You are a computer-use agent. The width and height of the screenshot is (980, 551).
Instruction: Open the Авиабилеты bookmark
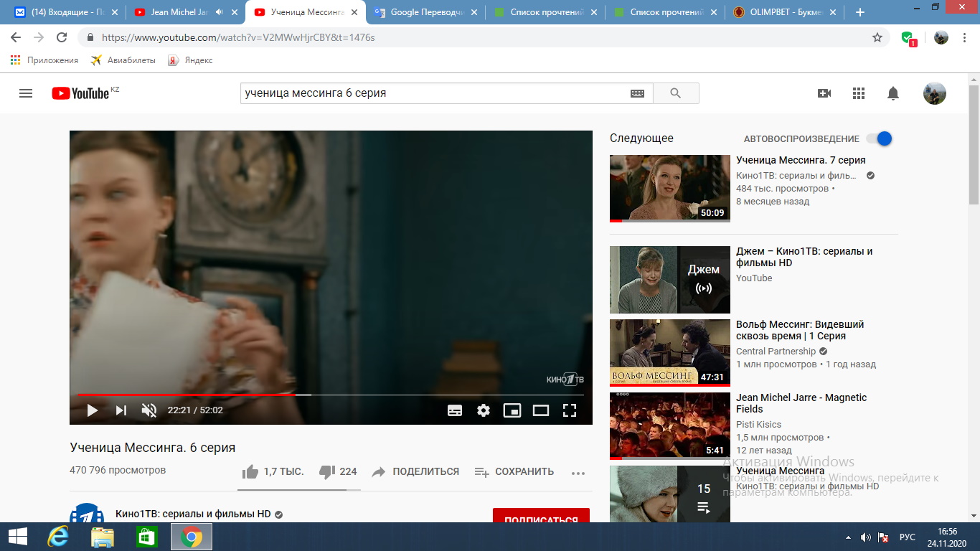click(x=123, y=60)
